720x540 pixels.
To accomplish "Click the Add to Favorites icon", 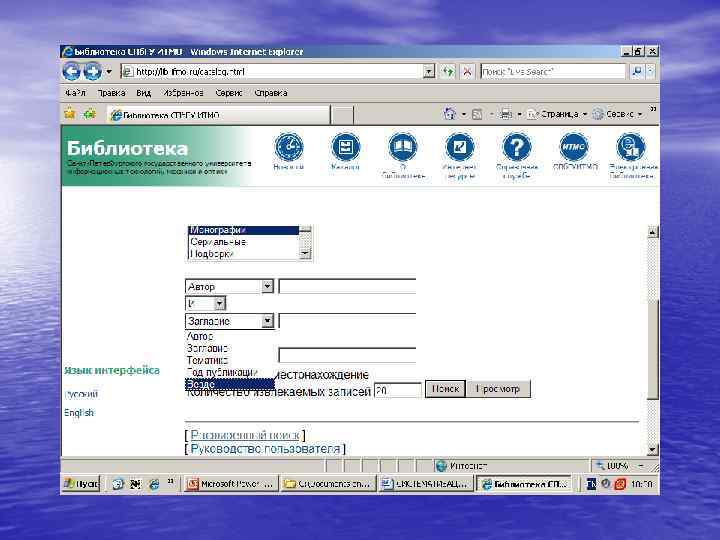I will pos(90,113).
